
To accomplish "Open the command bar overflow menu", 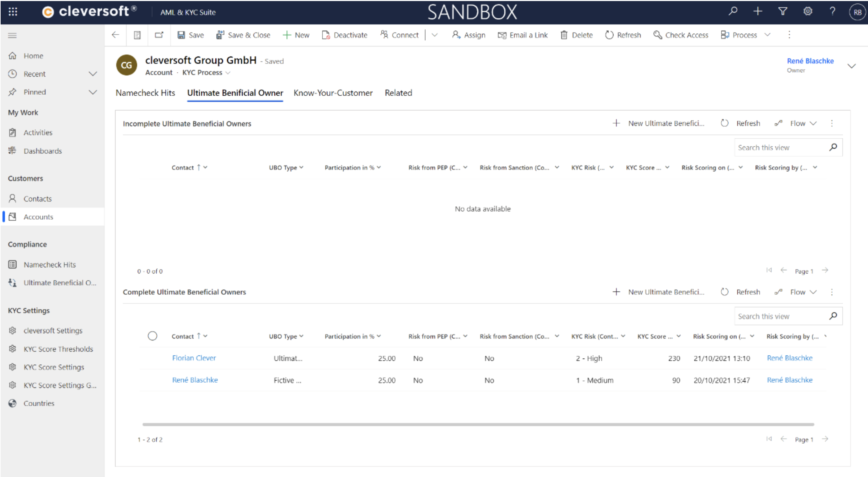I will 789,35.
